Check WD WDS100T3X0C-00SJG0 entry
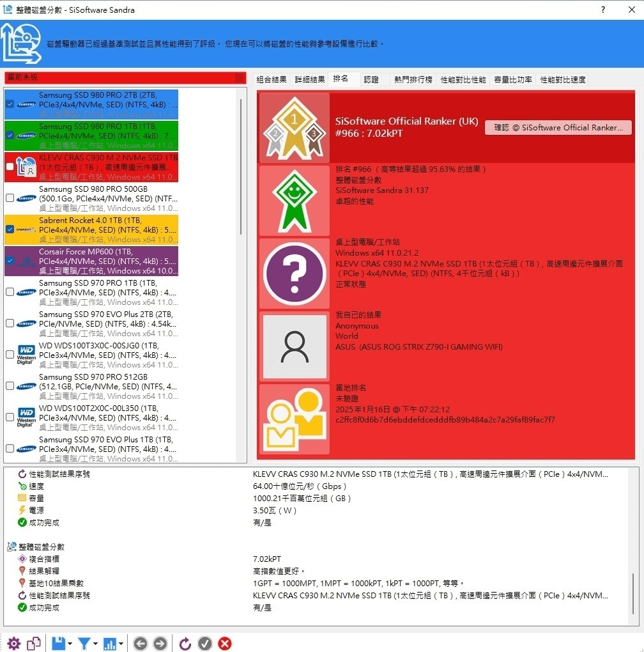Screen dimensions: 644x652 10,354
